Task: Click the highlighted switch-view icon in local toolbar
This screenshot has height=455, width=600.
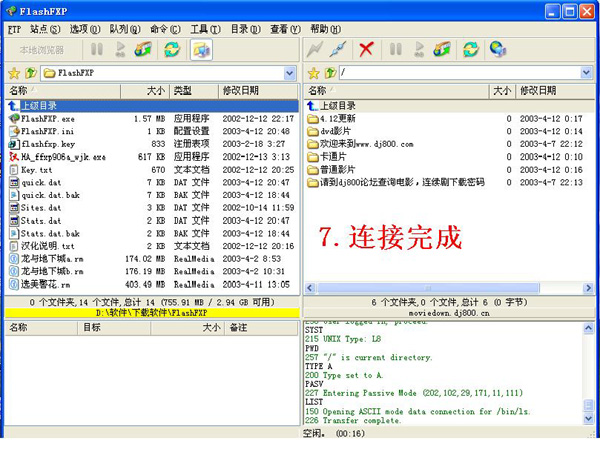Action: point(201,48)
